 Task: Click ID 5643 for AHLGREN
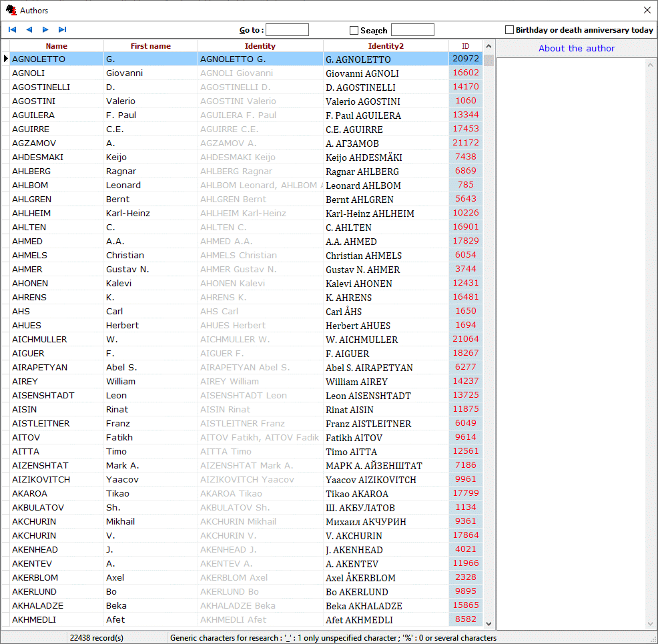pyautogui.click(x=466, y=199)
